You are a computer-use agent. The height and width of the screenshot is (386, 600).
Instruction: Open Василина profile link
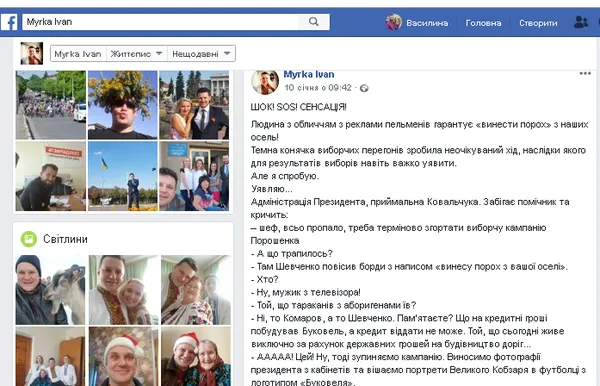pyautogui.click(x=427, y=23)
